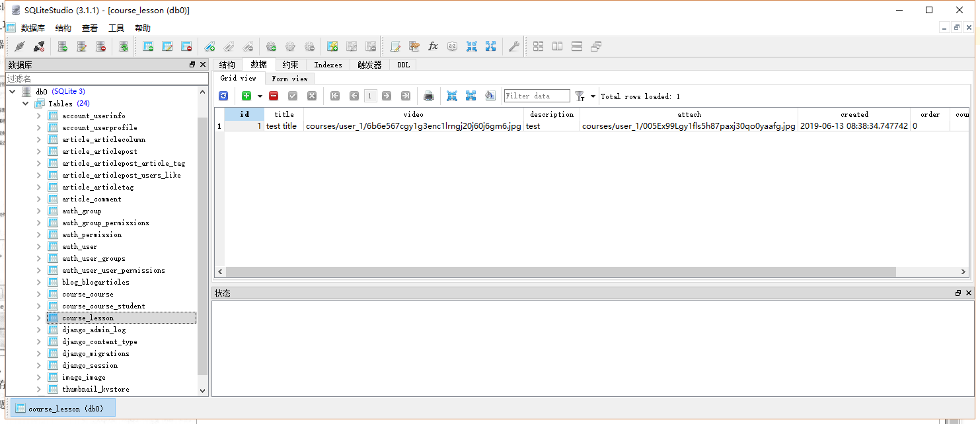Sort by the created column header

click(854, 114)
